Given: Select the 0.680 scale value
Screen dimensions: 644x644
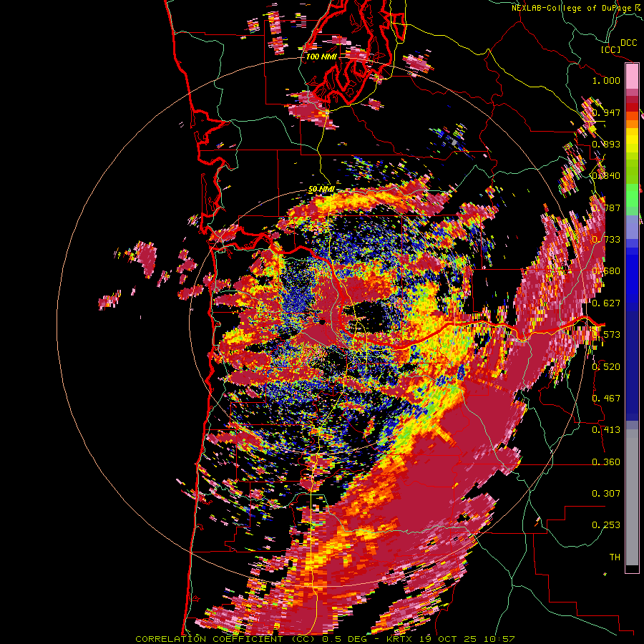Looking at the screenshot, I should pos(606,271).
